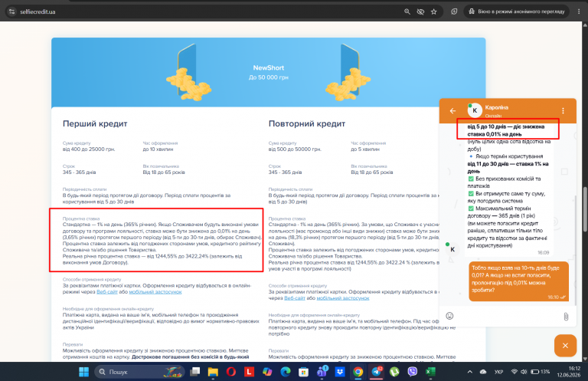The width and height of the screenshot is (588, 381).
Task: Click the selfiecredit.ua address bar URL
Action: (x=38, y=11)
